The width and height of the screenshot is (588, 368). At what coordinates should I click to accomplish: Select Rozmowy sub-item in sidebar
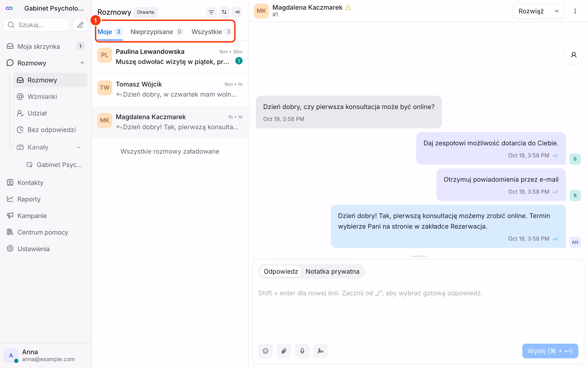click(50, 80)
